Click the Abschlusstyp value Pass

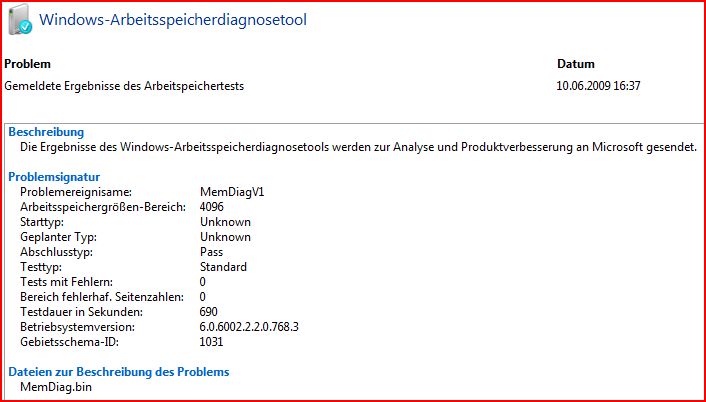211,252
